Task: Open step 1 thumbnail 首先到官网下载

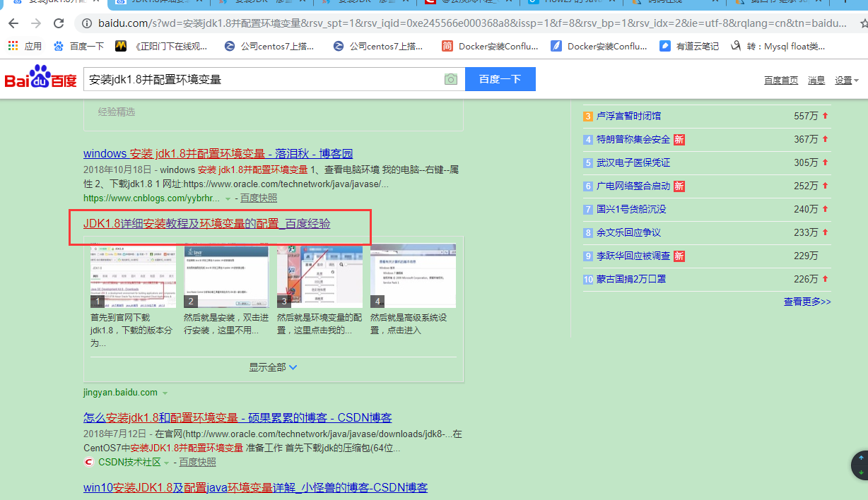Action: coord(133,275)
